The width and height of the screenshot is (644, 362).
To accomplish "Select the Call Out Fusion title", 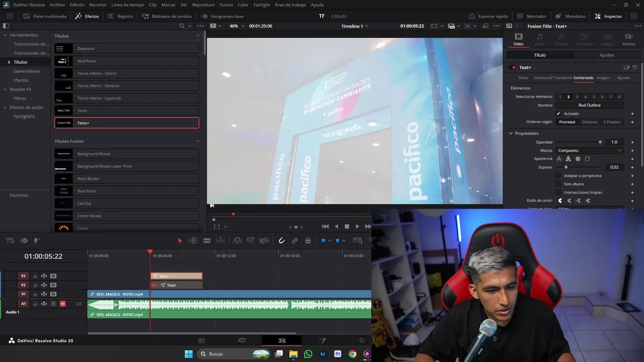I will pos(127,203).
